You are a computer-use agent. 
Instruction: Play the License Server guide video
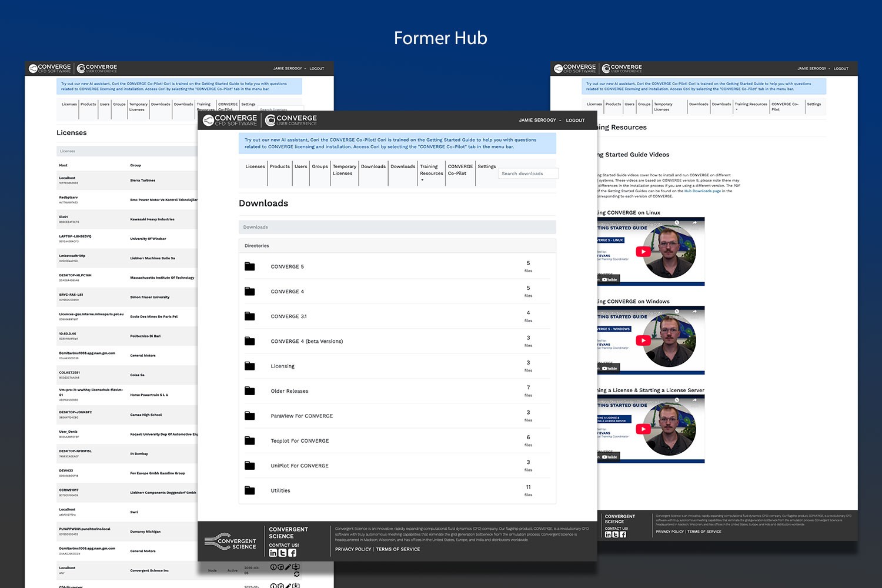643,429
